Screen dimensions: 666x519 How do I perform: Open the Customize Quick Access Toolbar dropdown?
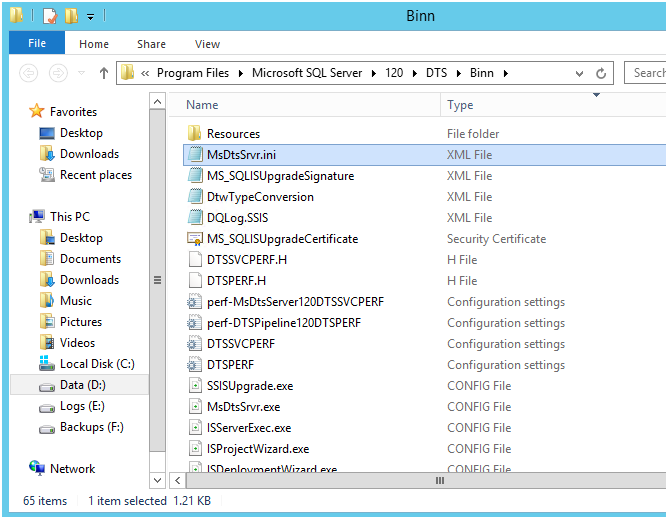(90, 17)
